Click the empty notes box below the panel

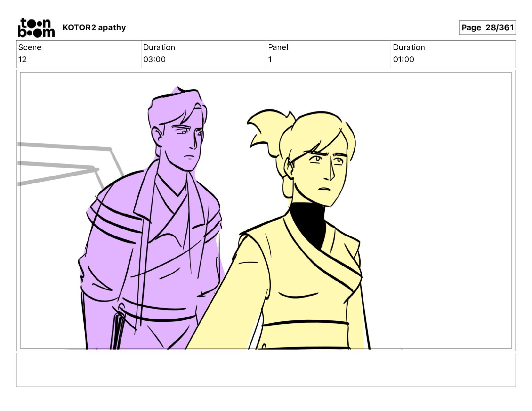[266, 370]
